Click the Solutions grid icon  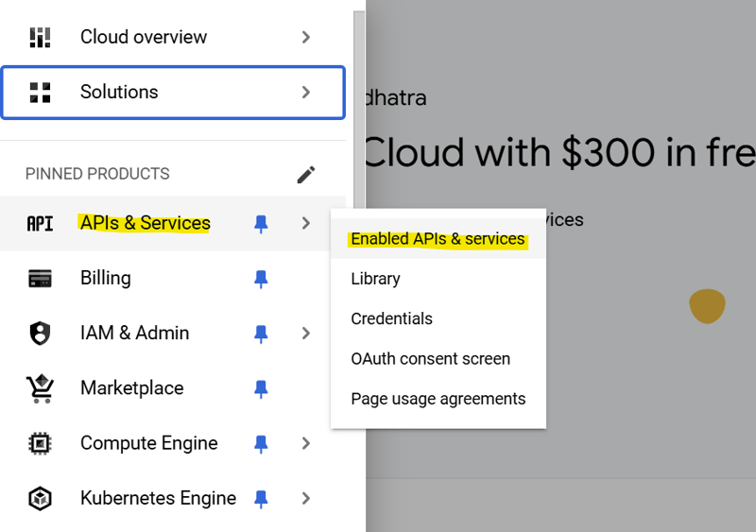point(40,93)
